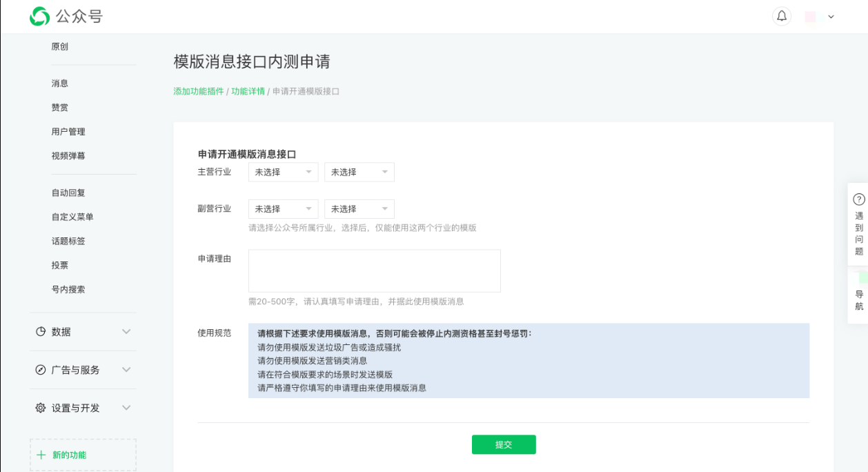The image size is (868, 472).
Task: Open 消息 in the sidebar
Action: coord(60,83)
